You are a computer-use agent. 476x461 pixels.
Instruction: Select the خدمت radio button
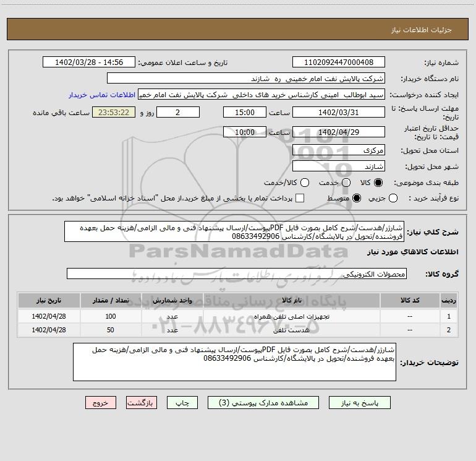click(x=346, y=183)
